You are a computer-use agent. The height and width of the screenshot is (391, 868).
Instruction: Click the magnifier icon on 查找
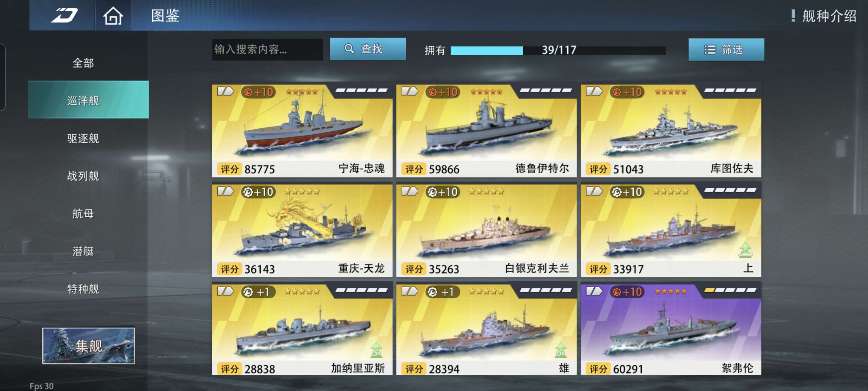pyautogui.click(x=349, y=49)
